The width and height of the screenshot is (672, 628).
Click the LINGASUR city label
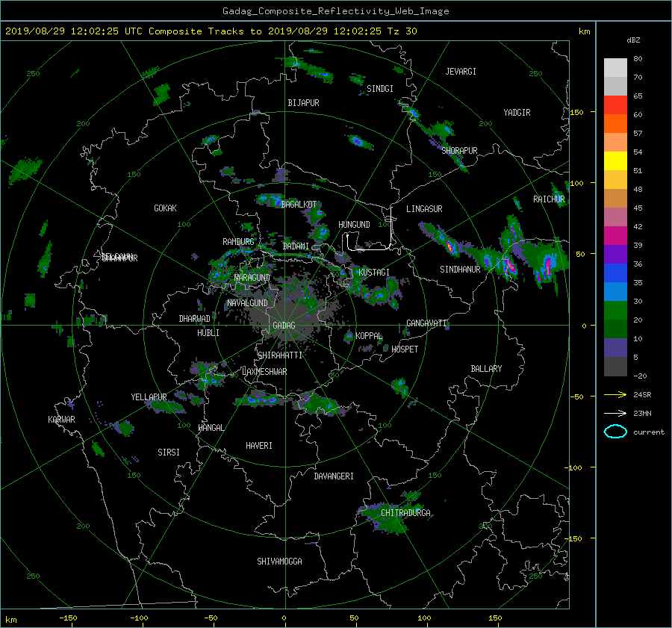(x=424, y=209)
